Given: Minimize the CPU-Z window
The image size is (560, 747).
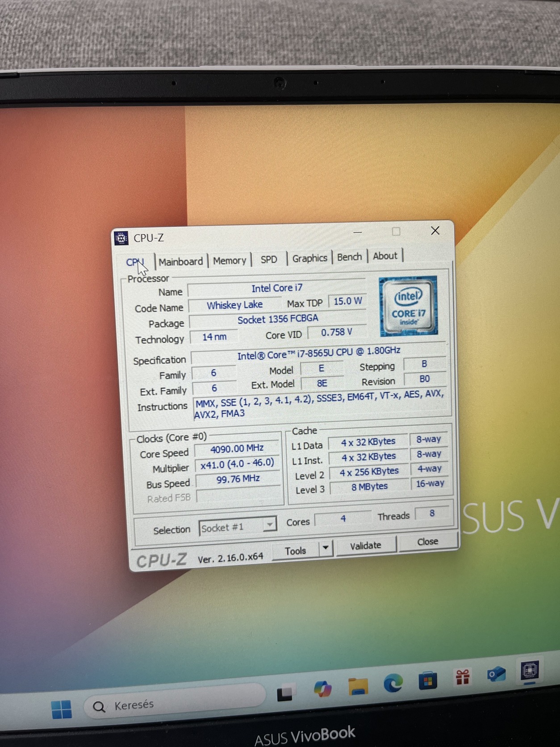Looking at the screenshot, I should click(358, 232).
